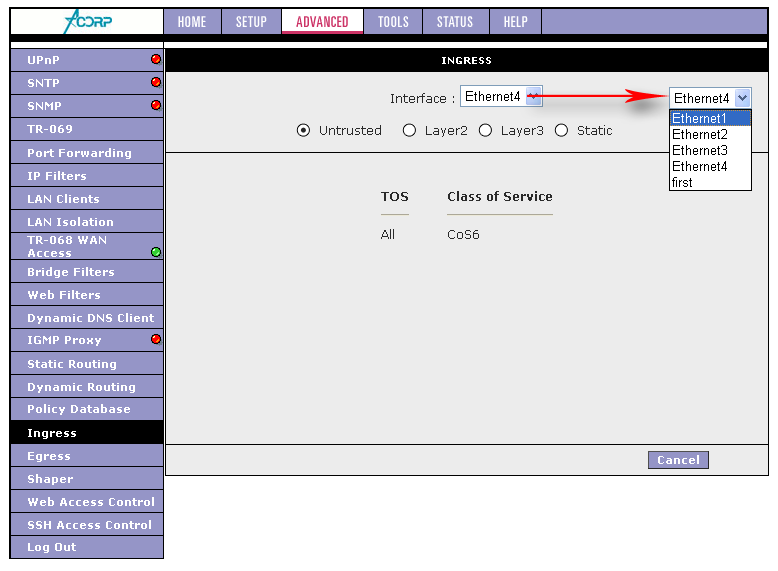
Task: Open Web Filters page
Action: pos(87,294)
